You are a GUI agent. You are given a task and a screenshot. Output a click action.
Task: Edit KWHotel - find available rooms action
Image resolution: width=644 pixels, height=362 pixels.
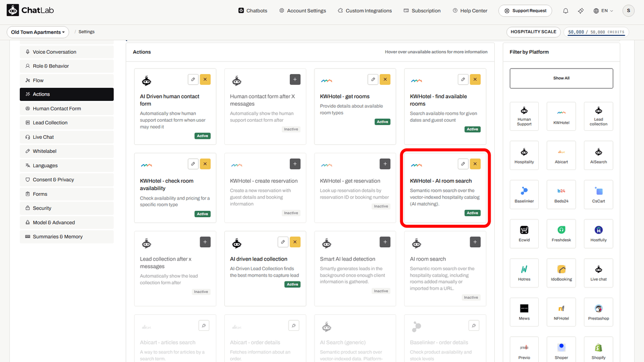pyautogui.click(x=463, y=79)
